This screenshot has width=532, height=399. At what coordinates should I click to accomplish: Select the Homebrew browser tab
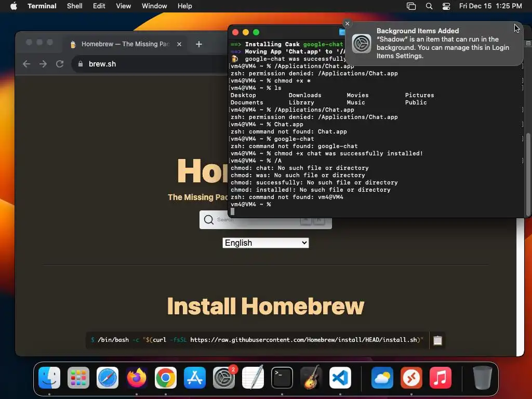click(x=126, y=44)
